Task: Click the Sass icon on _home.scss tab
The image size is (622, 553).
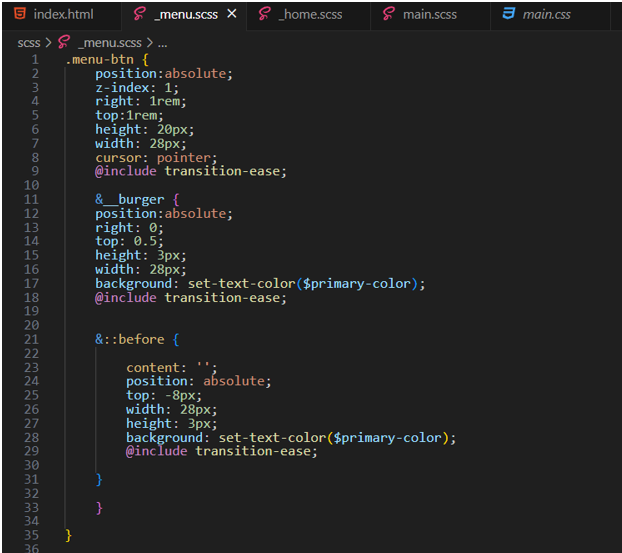Action: tap(264, 15)
